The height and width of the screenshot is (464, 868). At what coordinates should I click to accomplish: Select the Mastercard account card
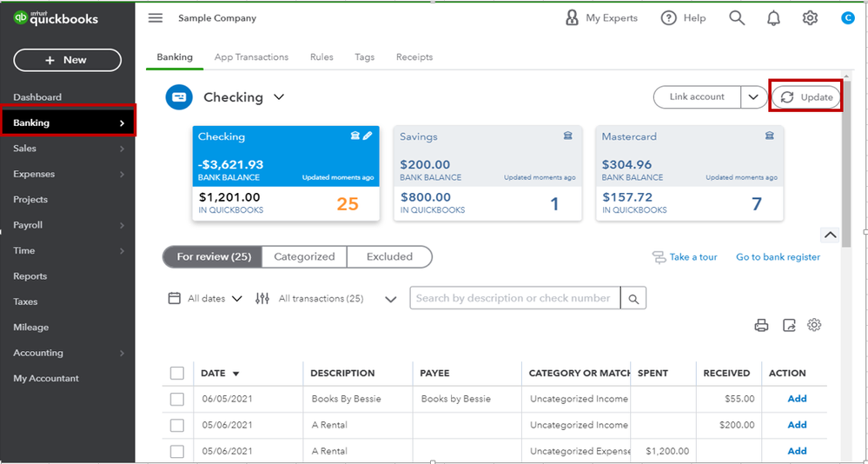[689, 173]
